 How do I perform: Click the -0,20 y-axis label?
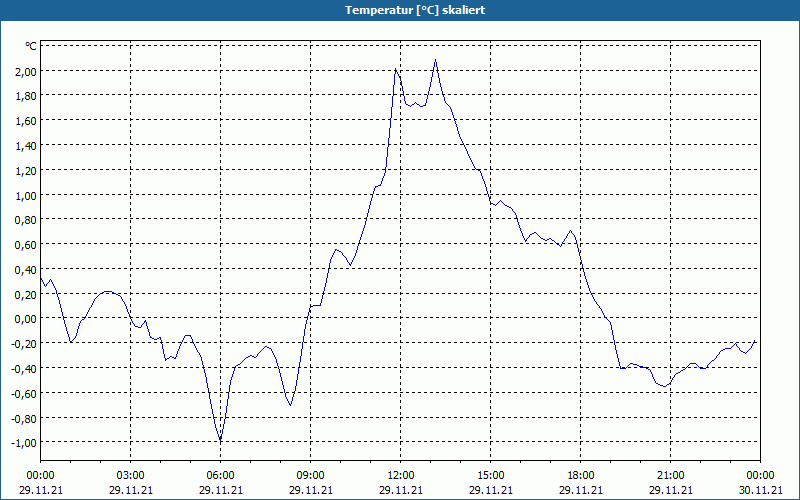pyautogui.click(x=24, y=344)
